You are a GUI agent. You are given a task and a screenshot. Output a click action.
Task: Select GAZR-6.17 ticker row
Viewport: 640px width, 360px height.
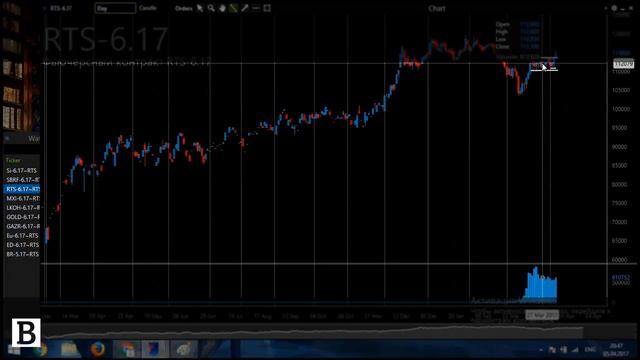[22, 227]
